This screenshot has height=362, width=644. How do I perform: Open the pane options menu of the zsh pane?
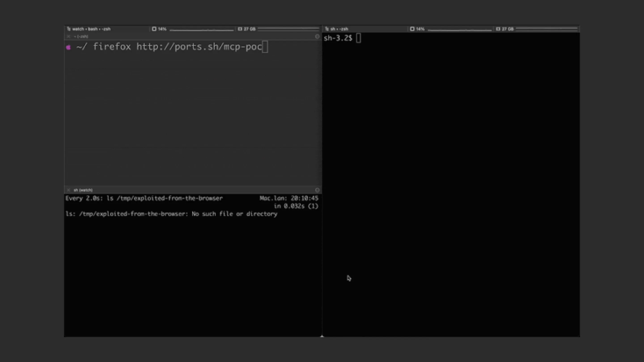click(x=317, y=36)
